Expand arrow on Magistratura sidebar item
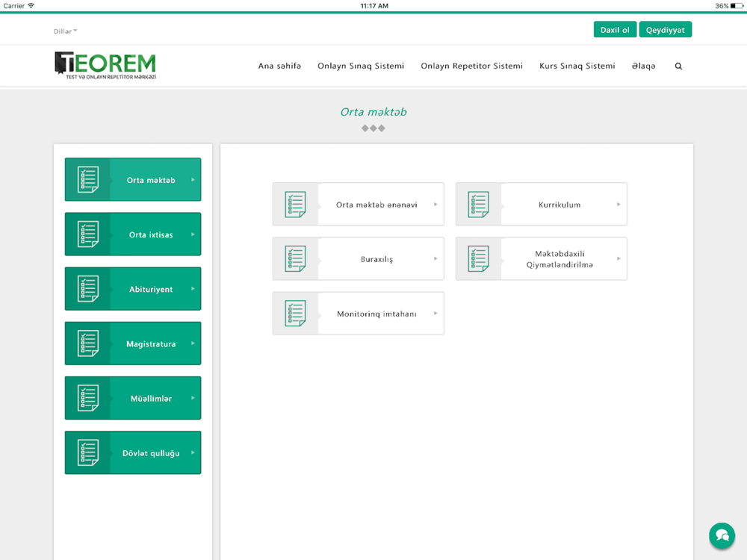This screenshot has width=747, height=560. 193,343
